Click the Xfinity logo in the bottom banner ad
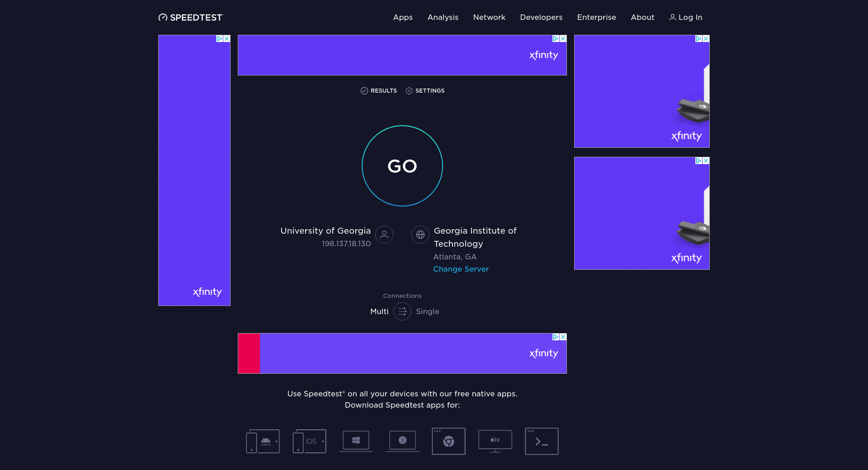868x470 pixels. click(544, 353)
